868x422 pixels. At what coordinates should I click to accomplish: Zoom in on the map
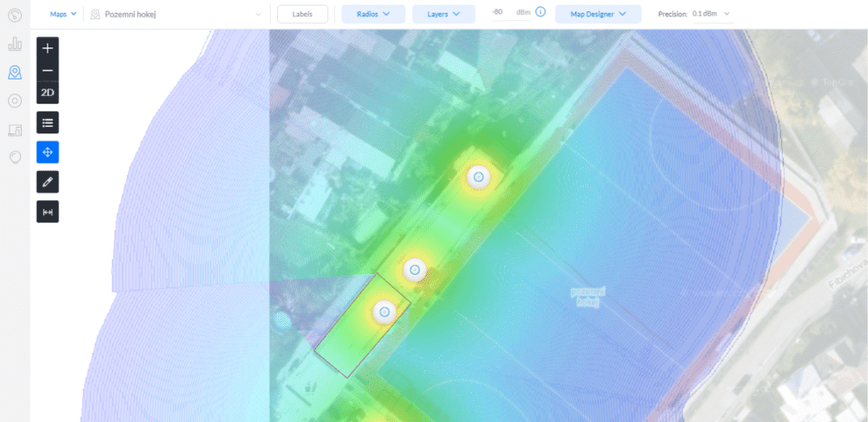coord(47,48)
